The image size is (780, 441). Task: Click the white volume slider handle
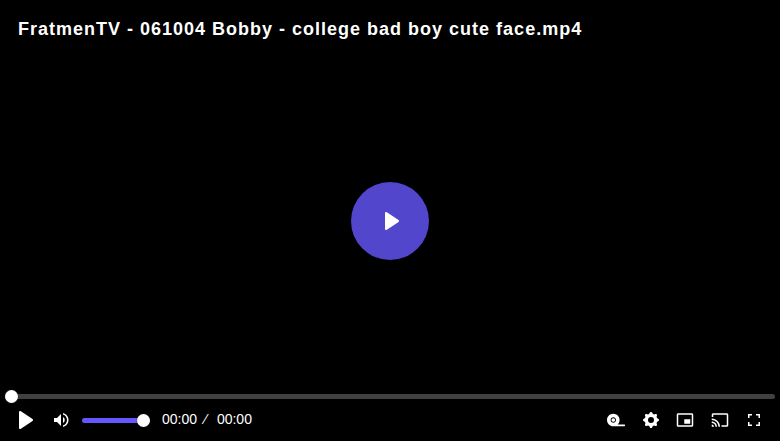(x=143, y=420)
